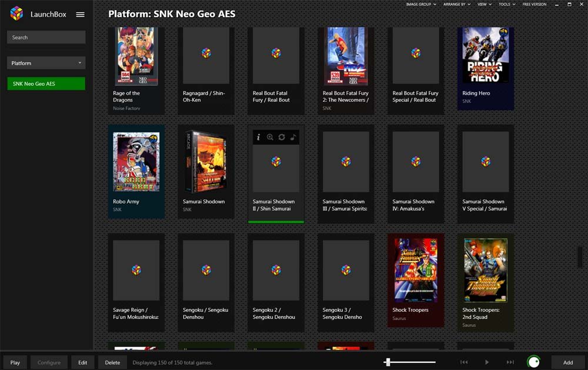Maximize the LaunchBox window
Viewport: 588px width, 370px height.
click(569, 5)
